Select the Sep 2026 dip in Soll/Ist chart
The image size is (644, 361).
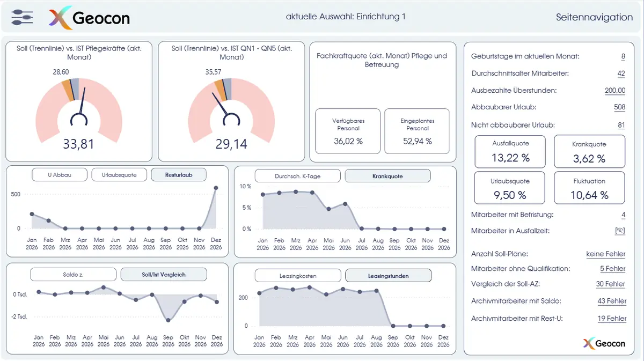[x=168, y=320]
